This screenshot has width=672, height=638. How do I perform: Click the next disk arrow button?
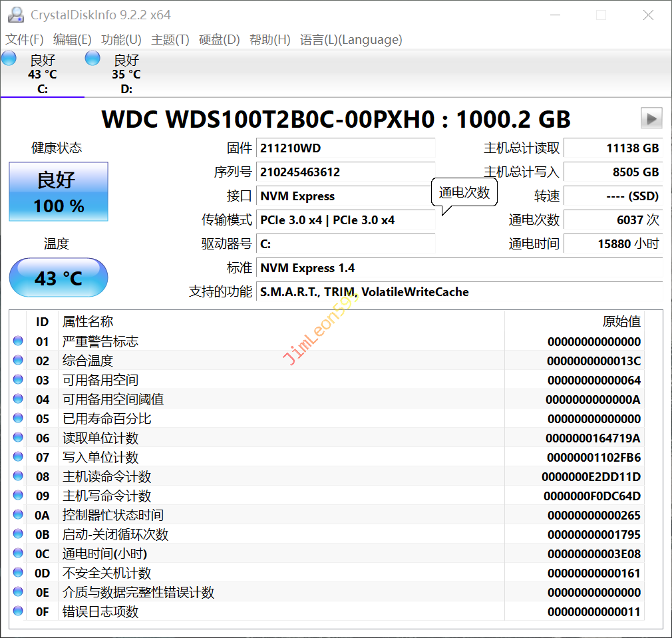pos(651,118)
